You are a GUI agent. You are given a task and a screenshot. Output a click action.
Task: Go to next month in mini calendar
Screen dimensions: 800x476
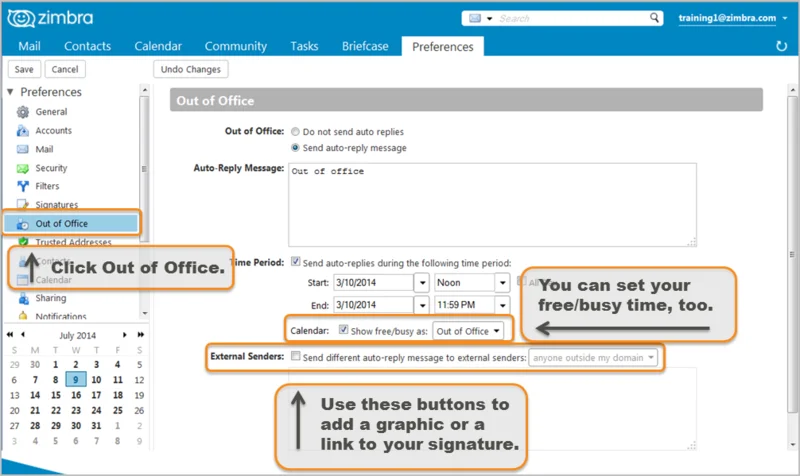pos(124,335)
